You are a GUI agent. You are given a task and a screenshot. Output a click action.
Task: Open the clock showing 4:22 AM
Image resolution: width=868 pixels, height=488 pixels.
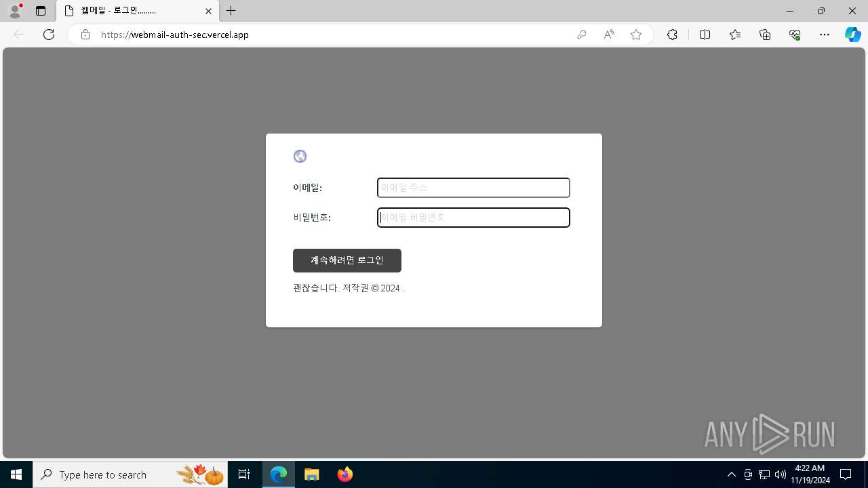click(810, 474)
